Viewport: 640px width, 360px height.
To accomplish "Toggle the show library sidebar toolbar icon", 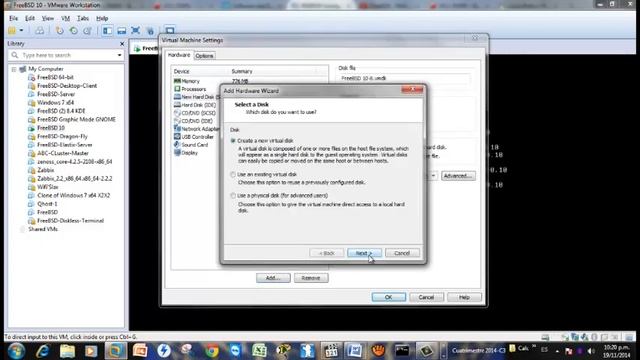I will tap(107, 31).
